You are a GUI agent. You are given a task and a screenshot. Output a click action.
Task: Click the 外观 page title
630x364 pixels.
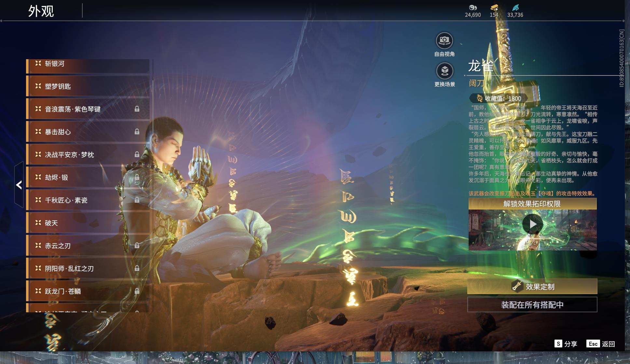41,11
